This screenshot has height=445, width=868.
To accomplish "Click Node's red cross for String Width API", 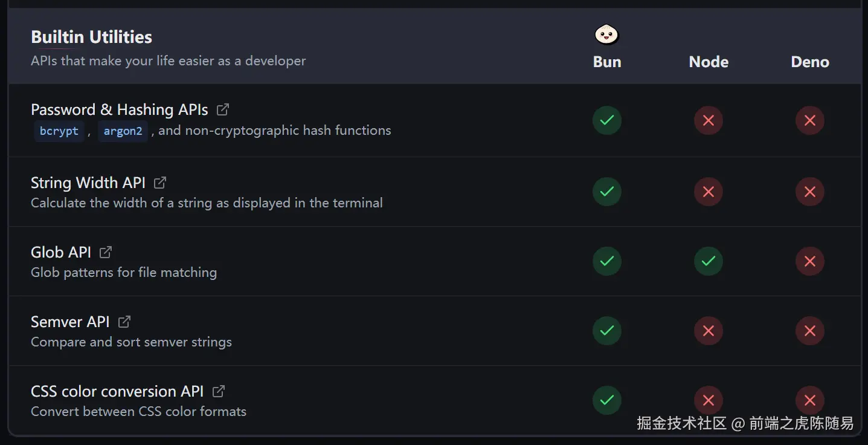I will (708, 192).
